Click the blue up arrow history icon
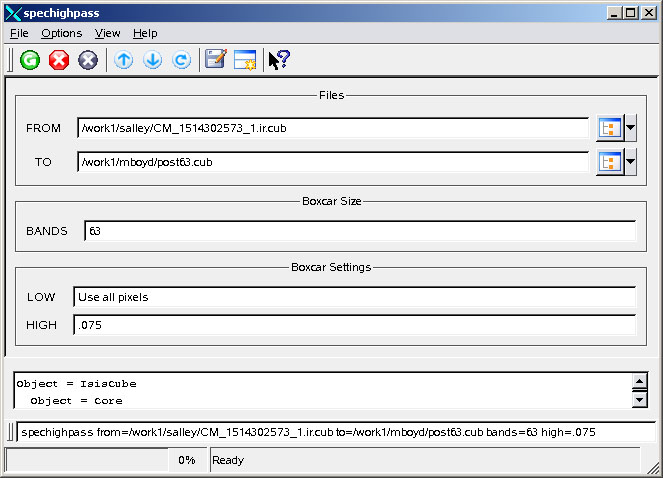663x478 pixels. (x=124, y=60)
